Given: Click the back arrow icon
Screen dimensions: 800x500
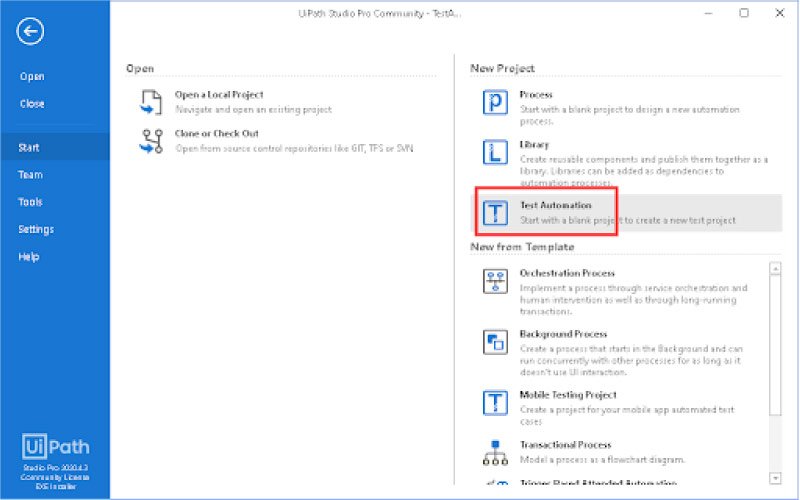Looking at the screenshot, I should pyautogui.click(x=30, y=31).
